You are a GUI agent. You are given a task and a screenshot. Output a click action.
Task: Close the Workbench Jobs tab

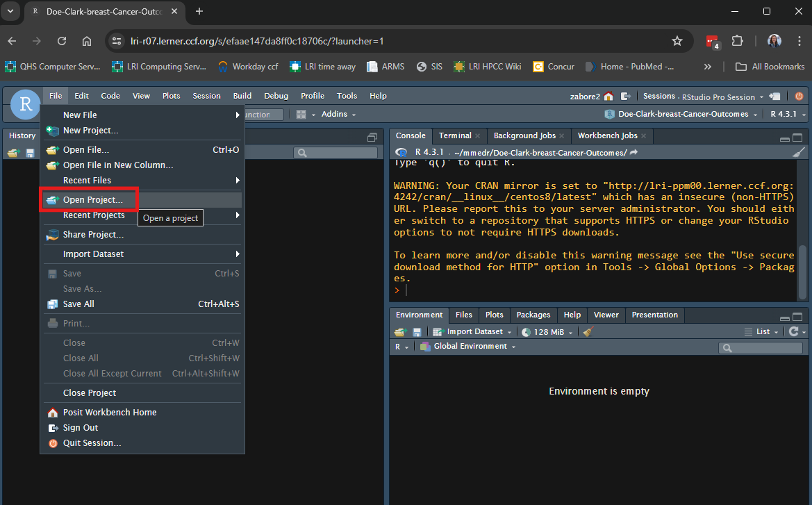coord(644,135)
